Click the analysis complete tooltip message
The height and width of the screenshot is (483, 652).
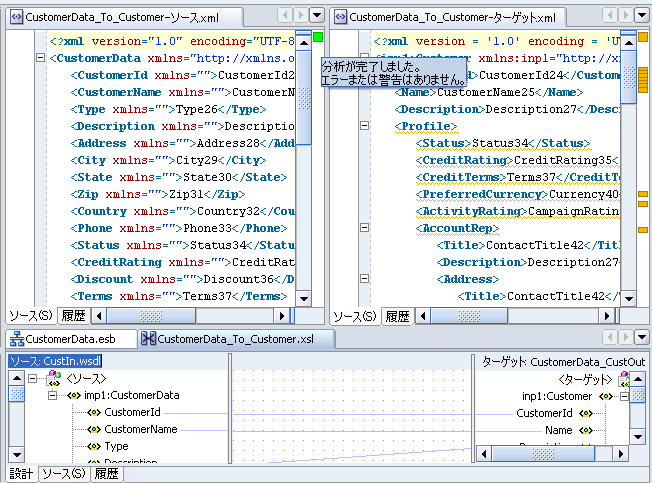pos(394,73)
